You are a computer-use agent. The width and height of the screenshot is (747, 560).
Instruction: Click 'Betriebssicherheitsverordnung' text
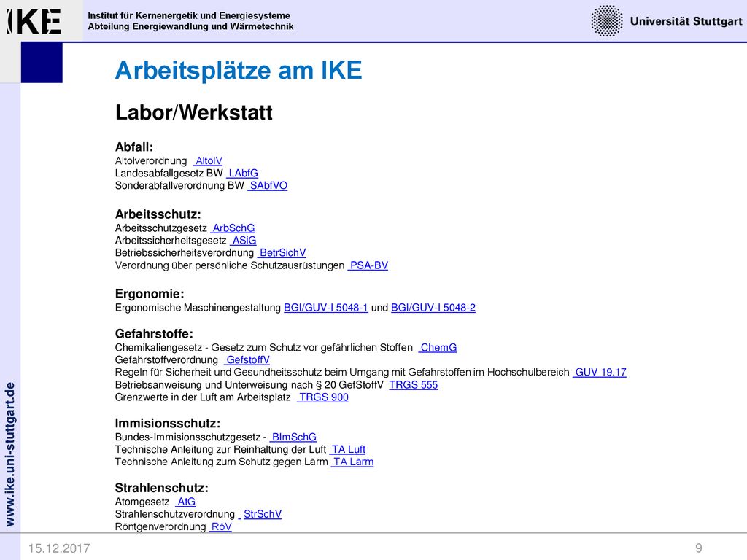tap(185, 253)
